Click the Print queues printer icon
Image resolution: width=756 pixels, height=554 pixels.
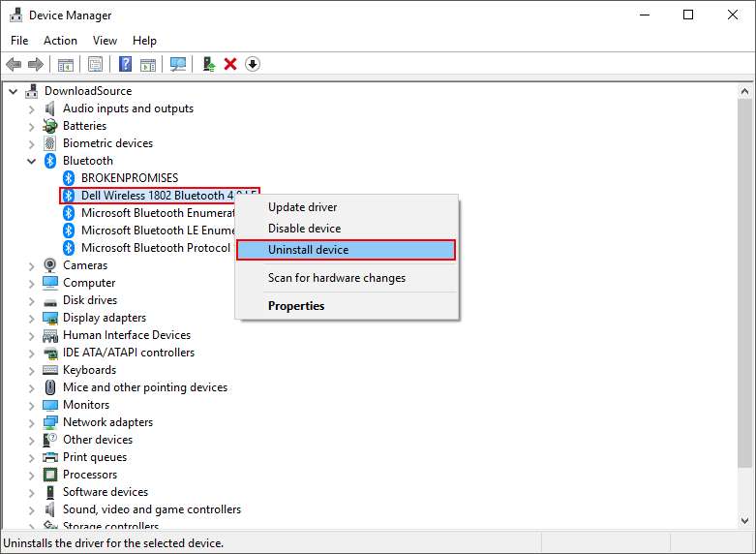click(x=50, y=457)
